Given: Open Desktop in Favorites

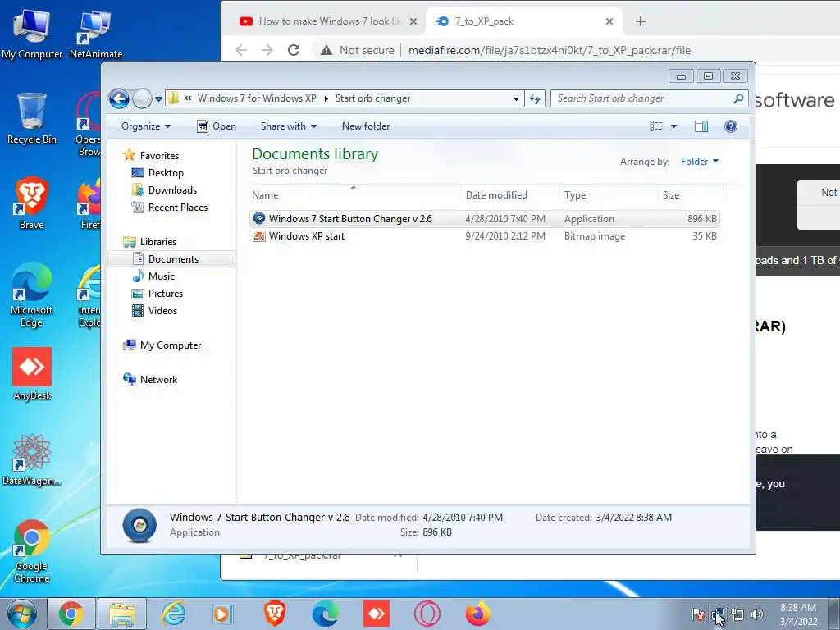Looking at the screenshot, I should (x=166, y=172).
